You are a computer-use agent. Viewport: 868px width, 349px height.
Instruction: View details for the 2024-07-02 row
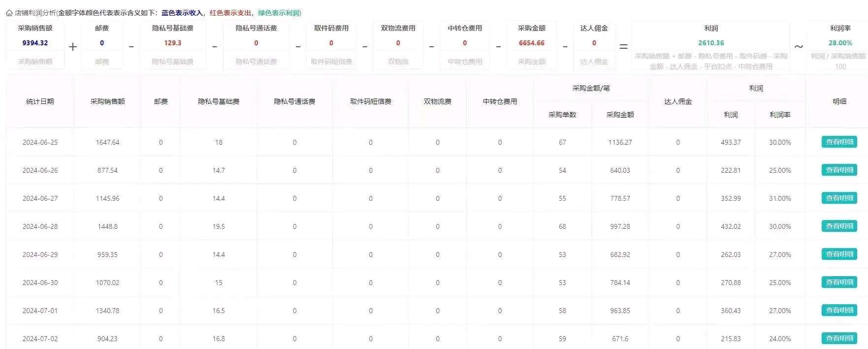pos(839,338)
